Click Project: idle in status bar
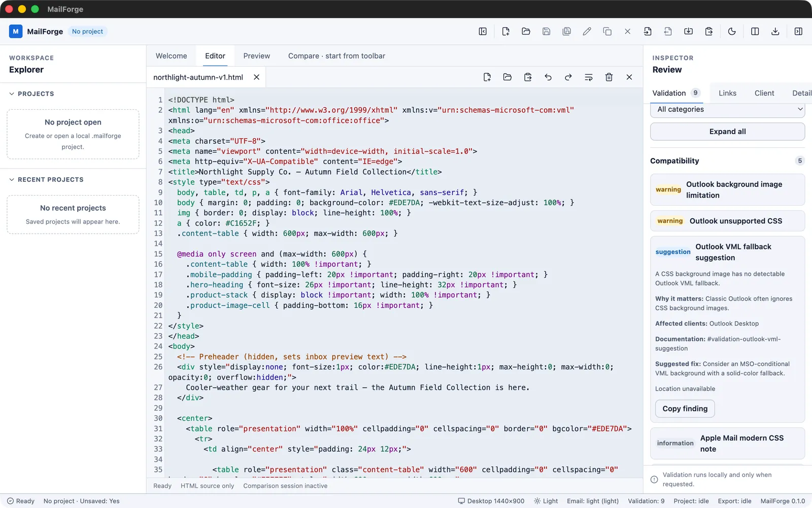The image size is (812, 508). 691,501
